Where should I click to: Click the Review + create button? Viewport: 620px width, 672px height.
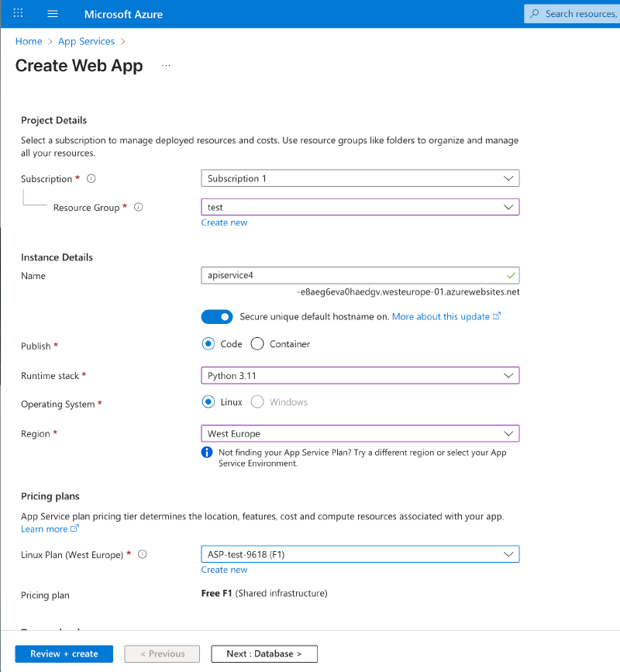click(64, 653)
